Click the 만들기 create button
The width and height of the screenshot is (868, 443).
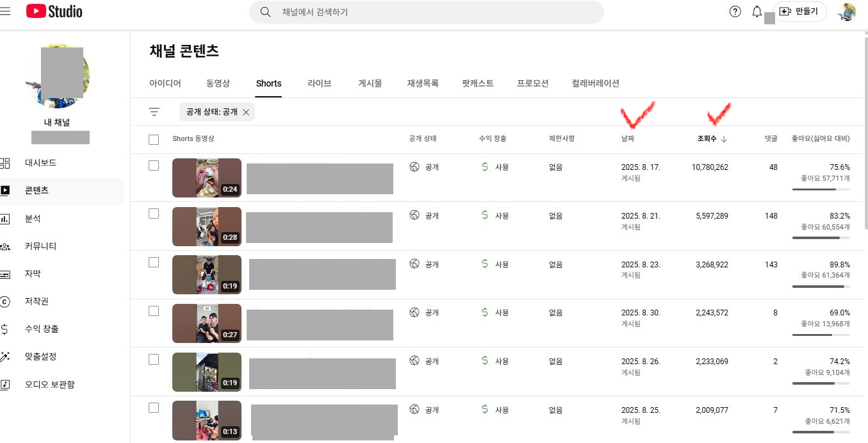point(799,12)
